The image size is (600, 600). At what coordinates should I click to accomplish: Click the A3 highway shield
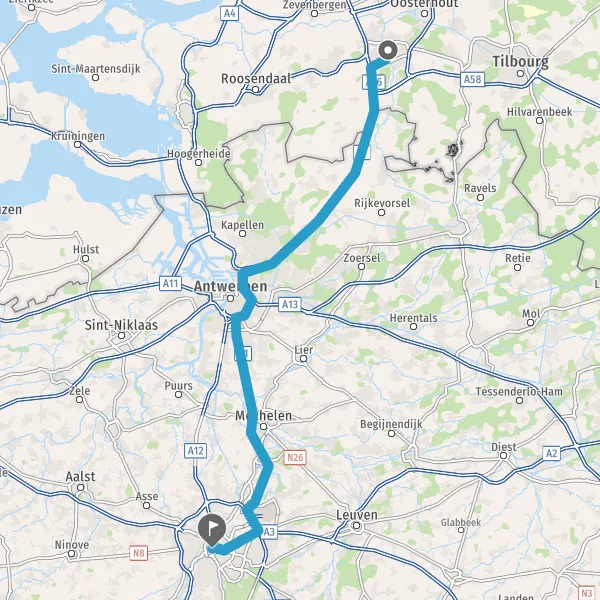[x=269, y=532]
